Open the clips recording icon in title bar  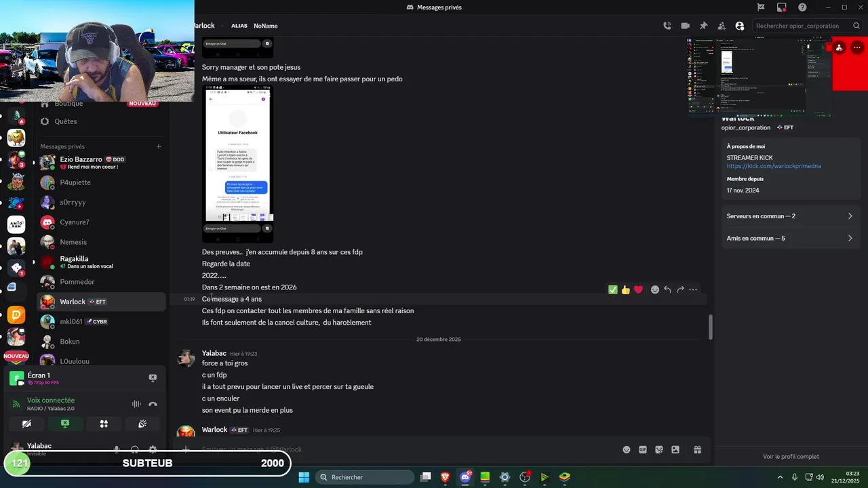pos(782,7)
